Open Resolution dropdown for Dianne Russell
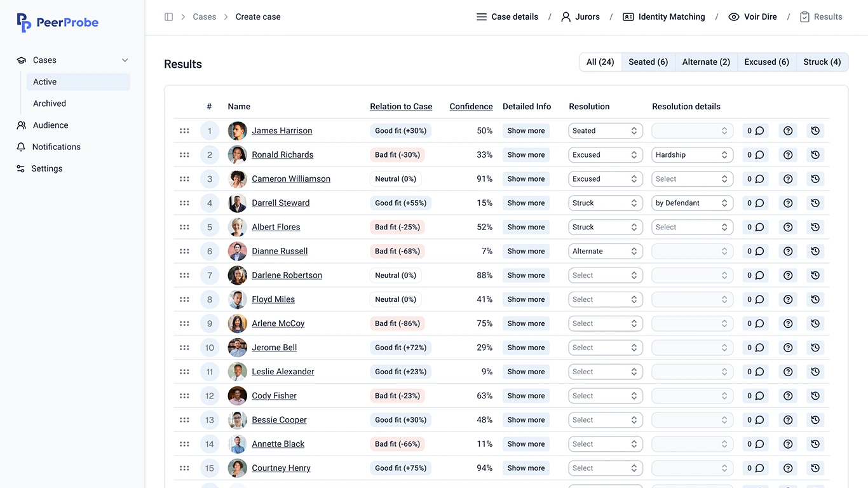868x488 pixels. 606,252
